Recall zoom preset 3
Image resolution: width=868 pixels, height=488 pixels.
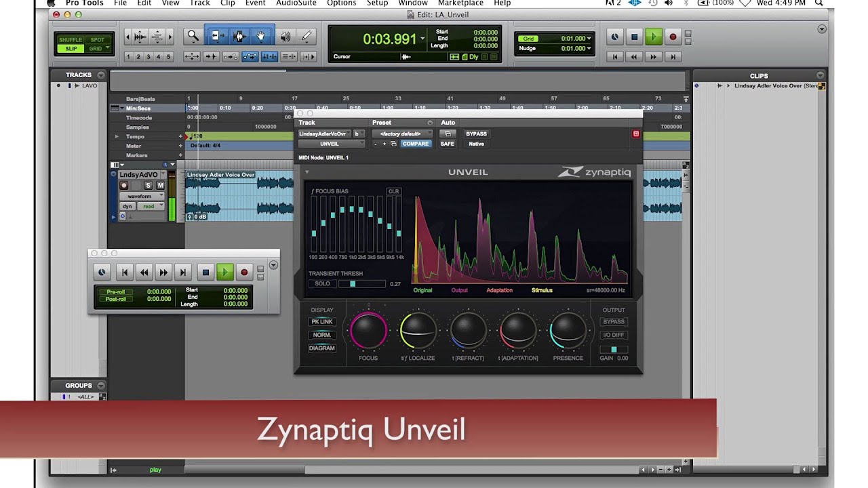point(148,56)
